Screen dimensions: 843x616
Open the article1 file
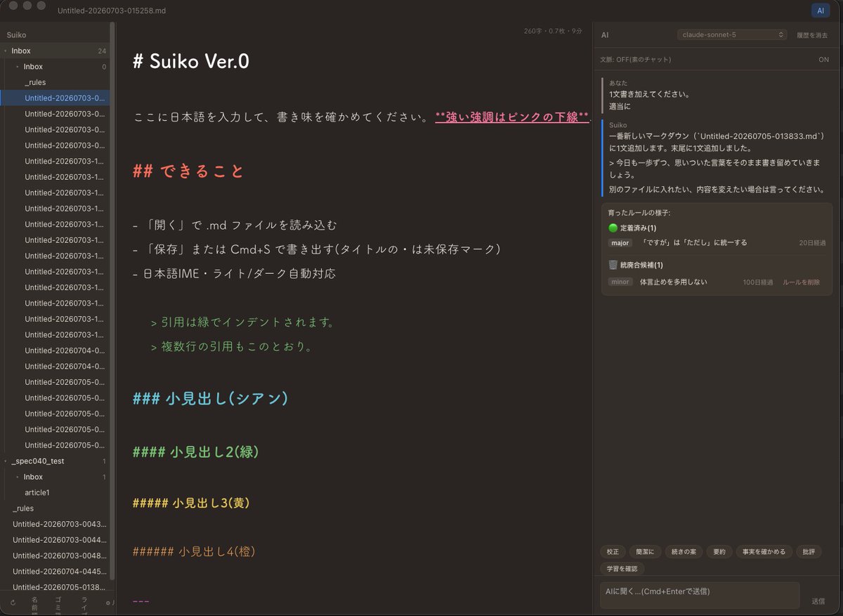tap(37, 492)
